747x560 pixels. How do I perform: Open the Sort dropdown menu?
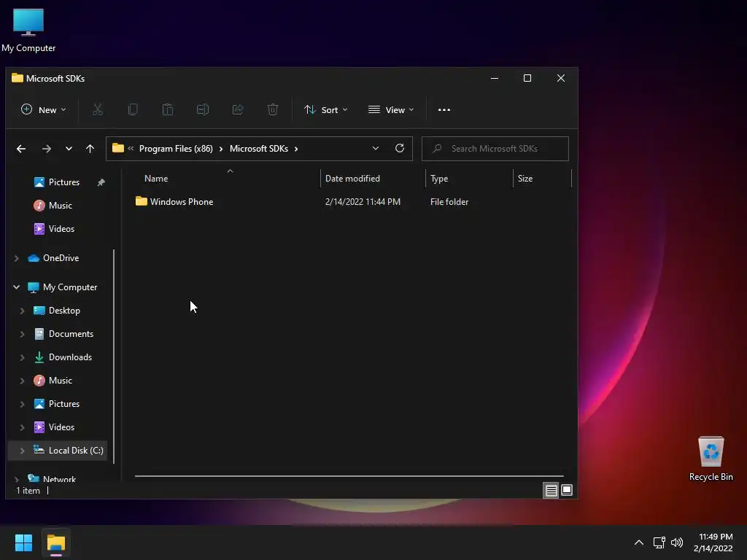click(326, 110)
